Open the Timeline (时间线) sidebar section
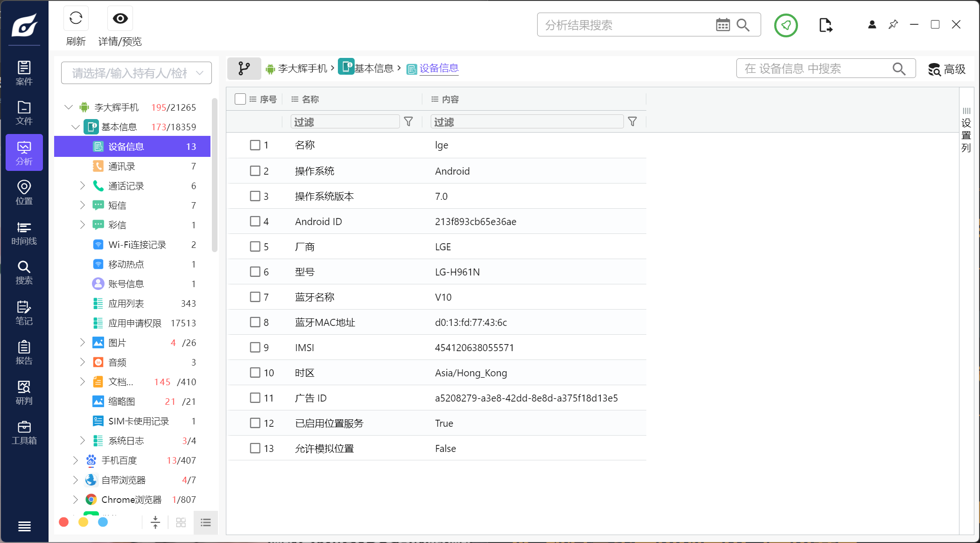The image size is (980, 543). click(x=24, y=233)
